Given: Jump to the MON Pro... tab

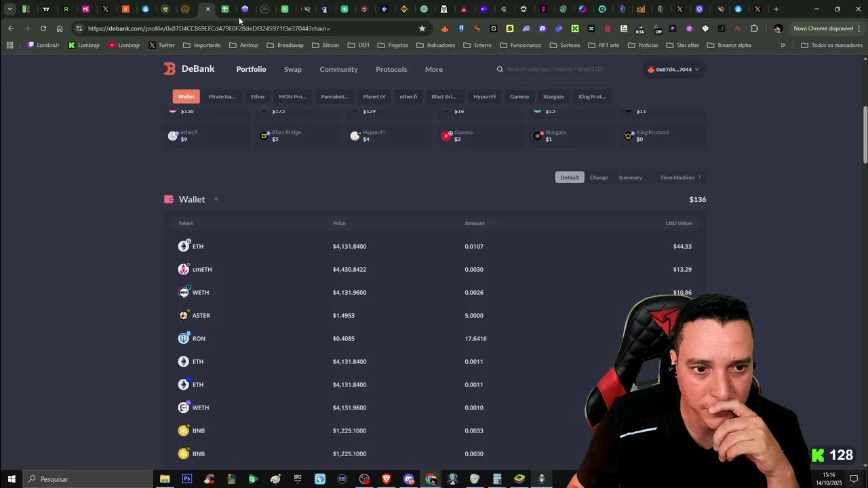Looking at the screenshot, I should (x=292, y=96).
